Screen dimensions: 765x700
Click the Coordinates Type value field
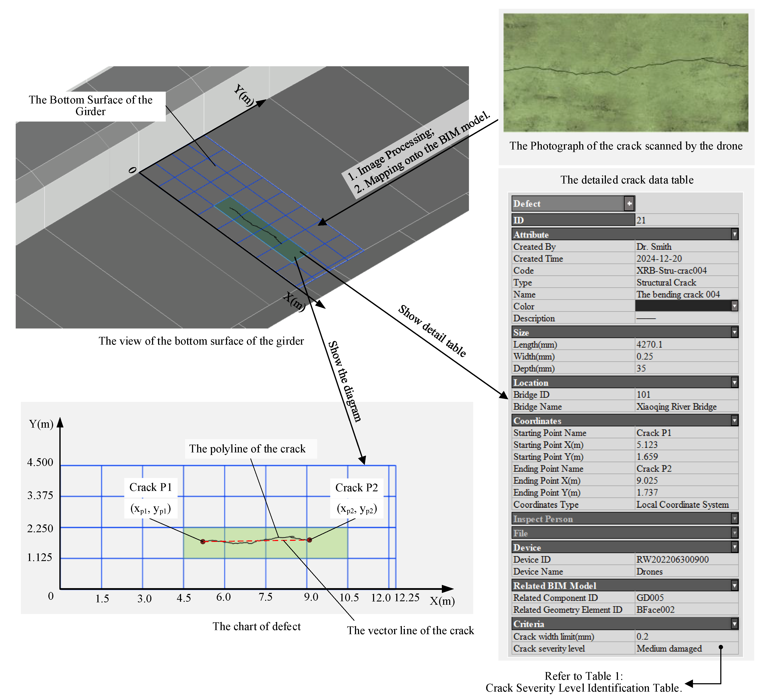click(683, 504)
